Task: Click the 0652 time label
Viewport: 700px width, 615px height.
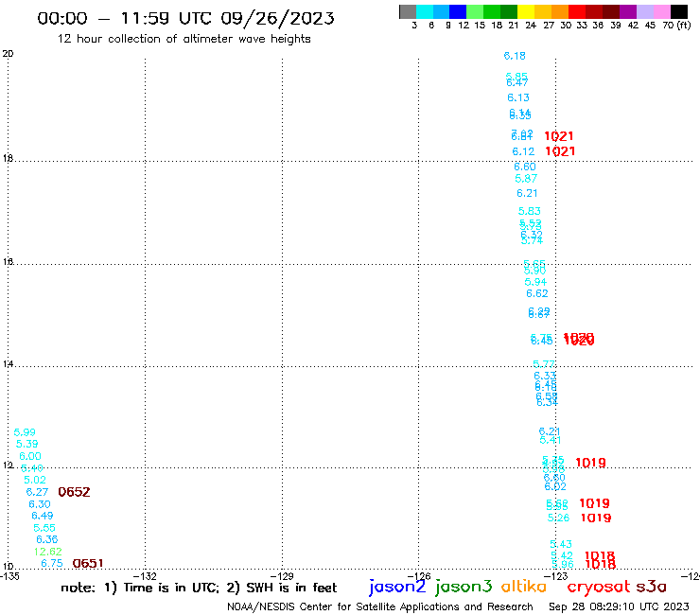Action: point(74,492)
